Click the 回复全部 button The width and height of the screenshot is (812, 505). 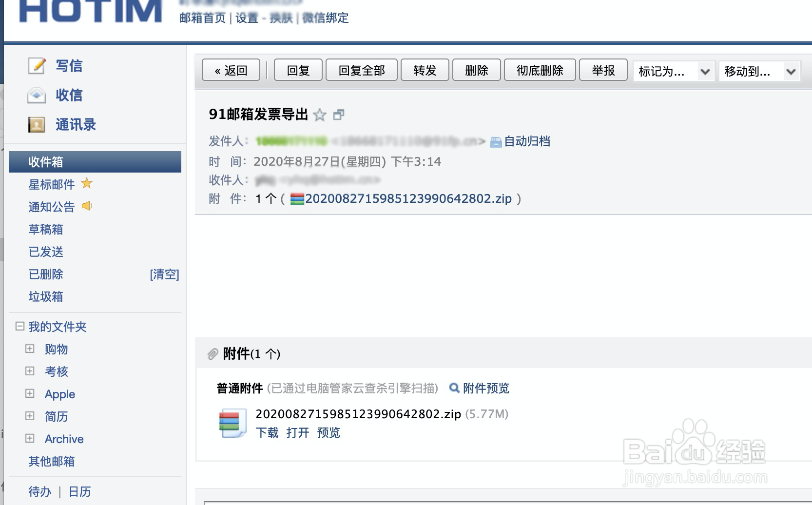click(362, 70)
